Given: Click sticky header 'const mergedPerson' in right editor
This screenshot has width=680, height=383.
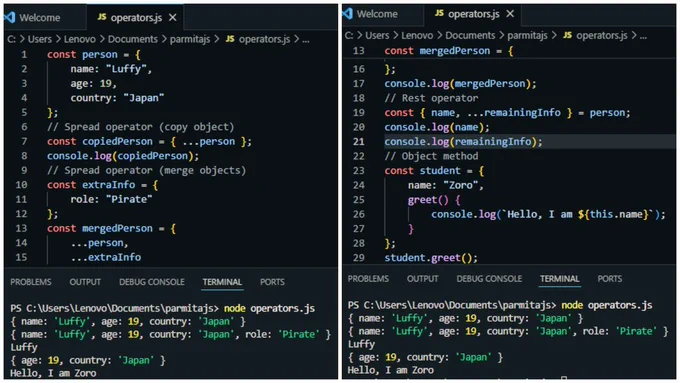Looking at the screenshot, I should 449,51.
